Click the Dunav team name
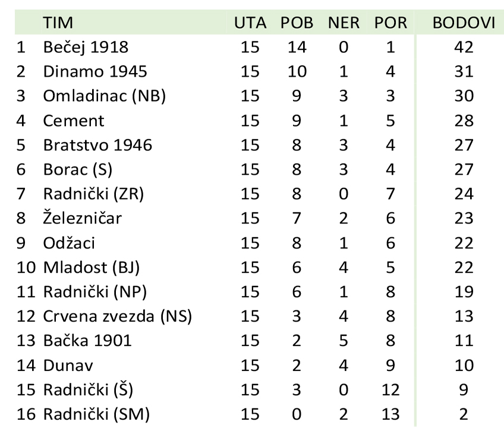 pos(68,366)
